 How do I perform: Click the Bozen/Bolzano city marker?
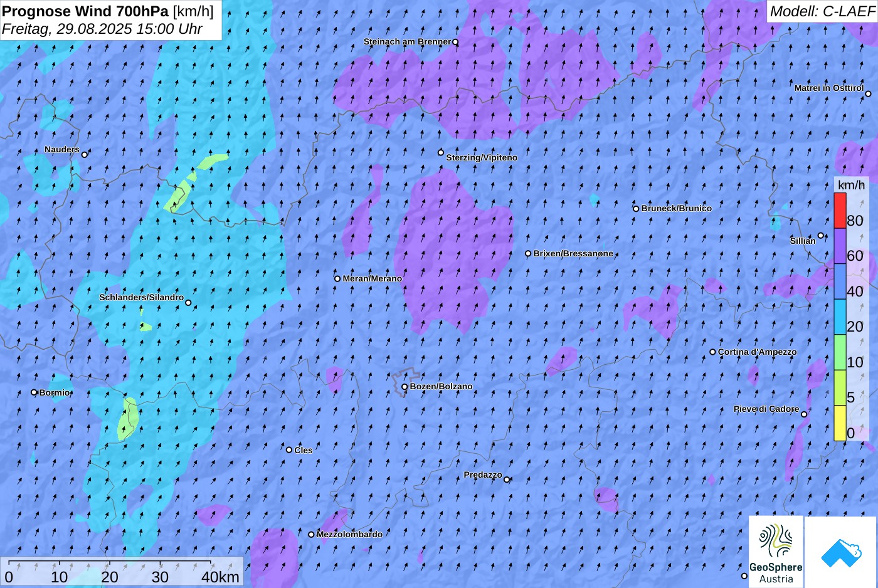[405, 387]
